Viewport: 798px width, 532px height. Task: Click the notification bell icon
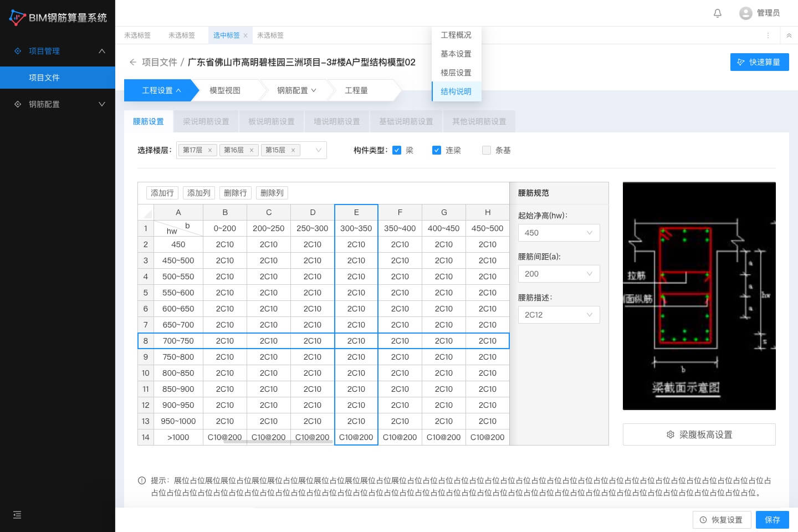pyautogui.click(x=718, y=13)
